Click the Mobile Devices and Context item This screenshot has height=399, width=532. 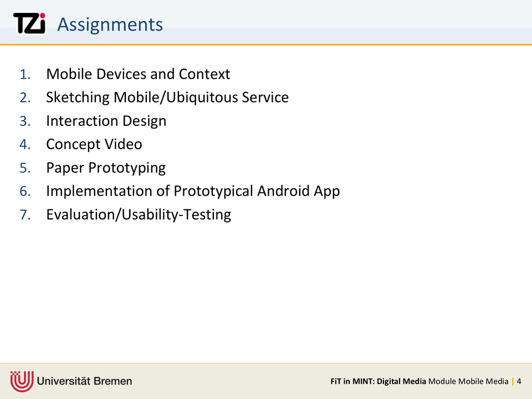click(x=138, y=74)
